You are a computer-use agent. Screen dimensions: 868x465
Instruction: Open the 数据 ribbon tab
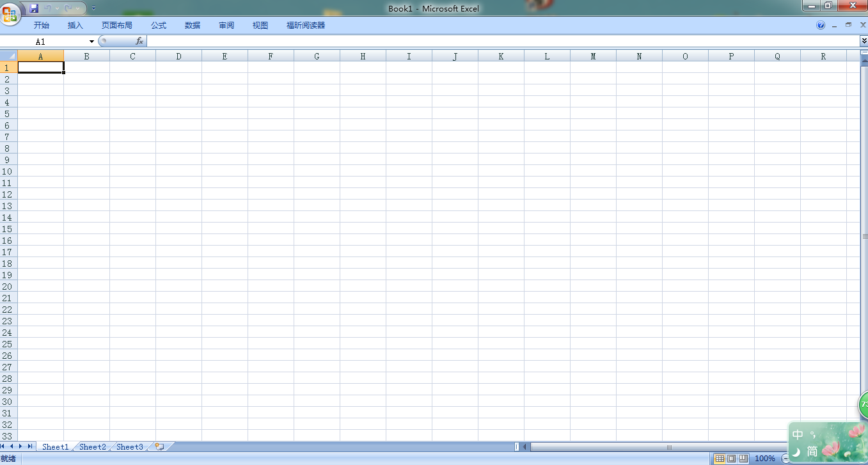coord(193,26)
